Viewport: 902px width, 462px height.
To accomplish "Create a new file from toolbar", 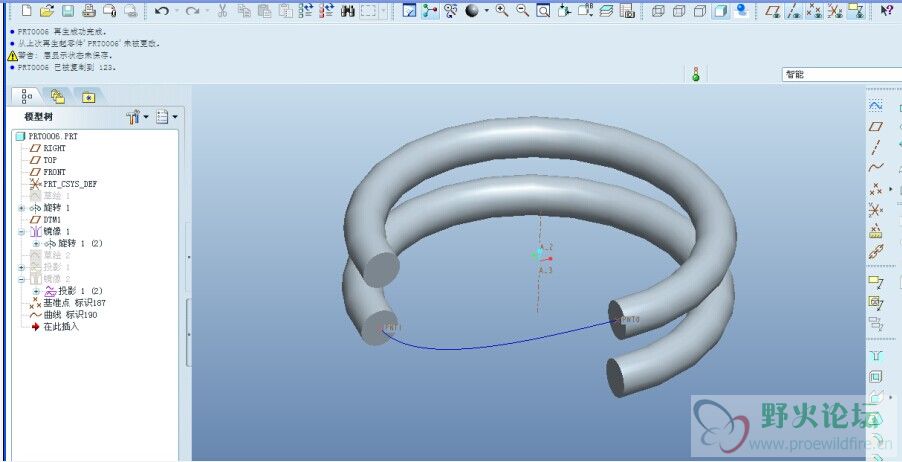I will point(26,11).
